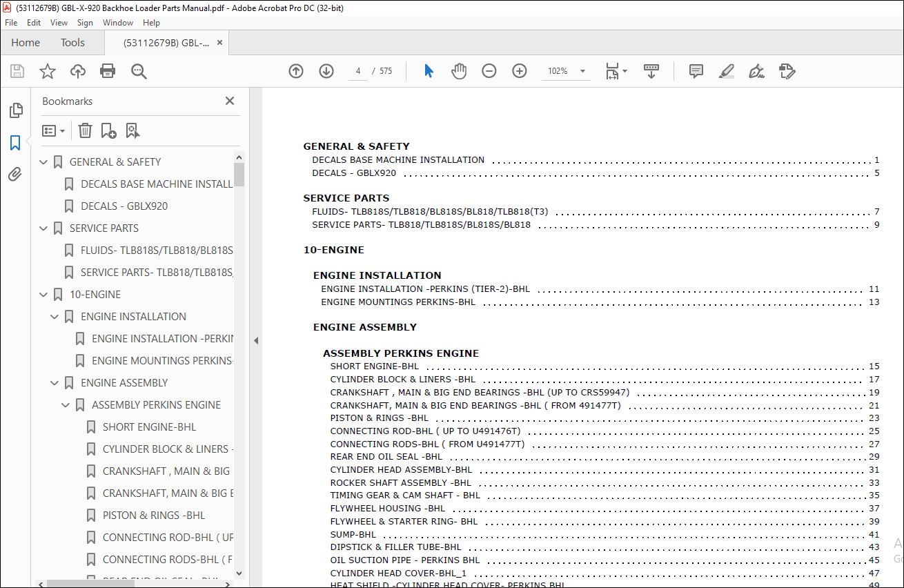904x588 pixels.
Task: Click REAR END OIL SEAL -BHL entry
Action: (x=386, y=457)
